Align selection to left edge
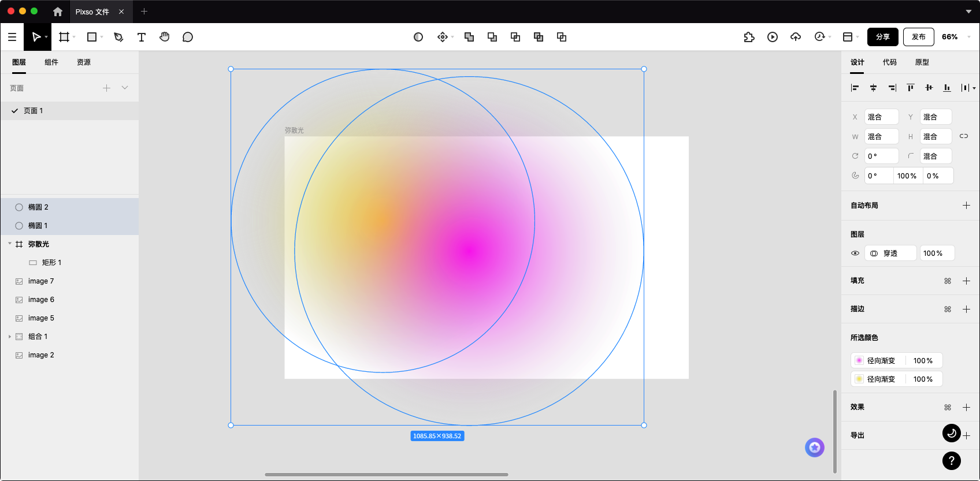The width and height of the screenshot is (980, 481). [855, 88]
